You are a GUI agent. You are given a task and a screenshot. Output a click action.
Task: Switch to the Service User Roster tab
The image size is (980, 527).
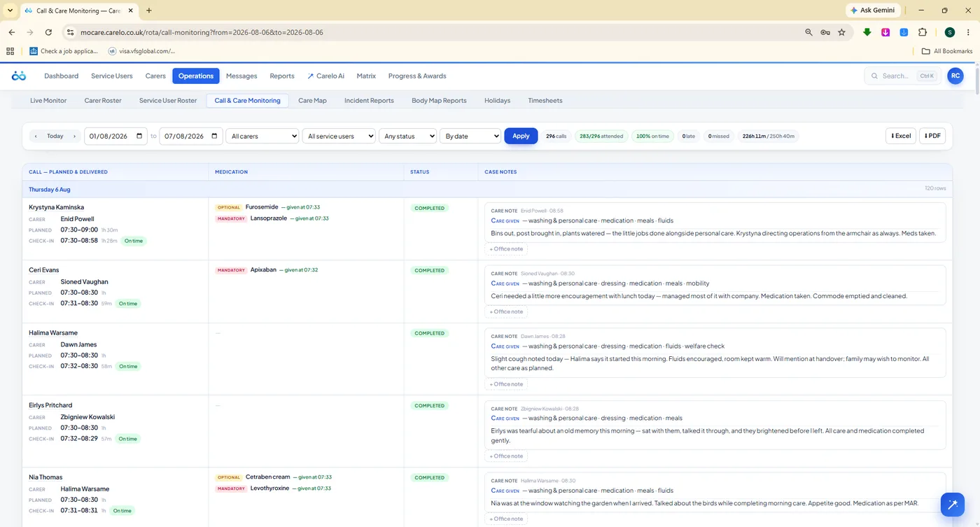tap(168, 100)
